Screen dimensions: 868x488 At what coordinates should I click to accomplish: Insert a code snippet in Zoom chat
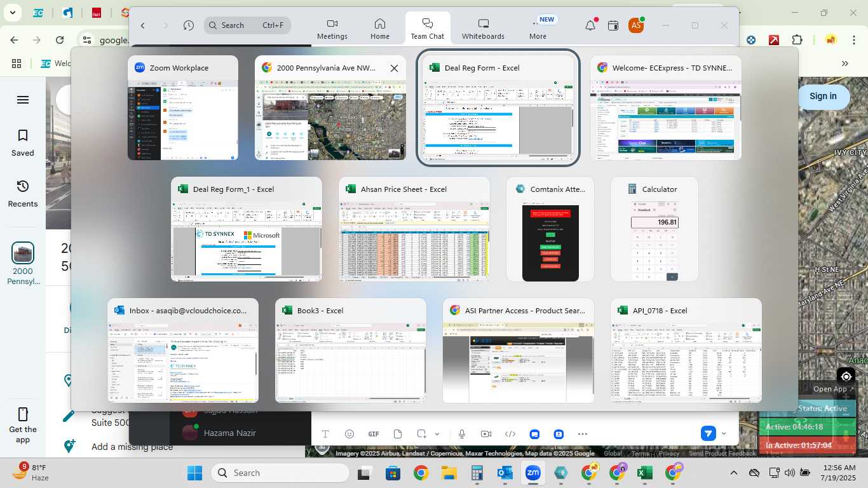tap(510, 434)
